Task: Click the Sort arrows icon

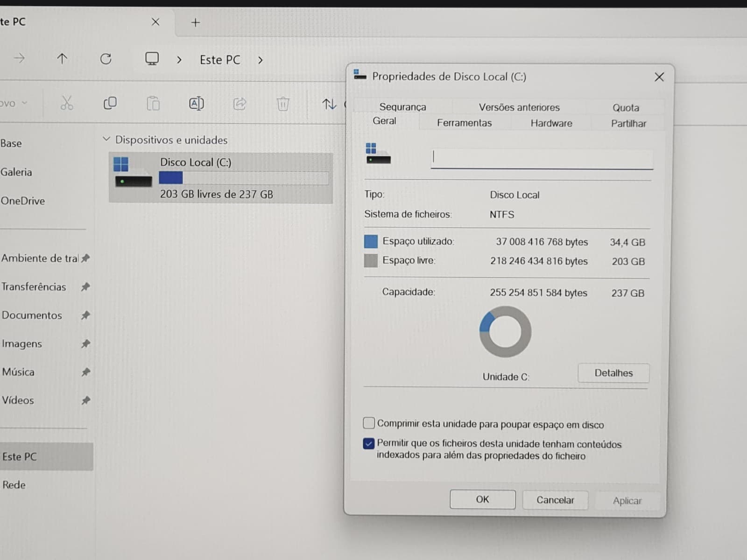Action: pyautogui.click(x=329, y=104)
